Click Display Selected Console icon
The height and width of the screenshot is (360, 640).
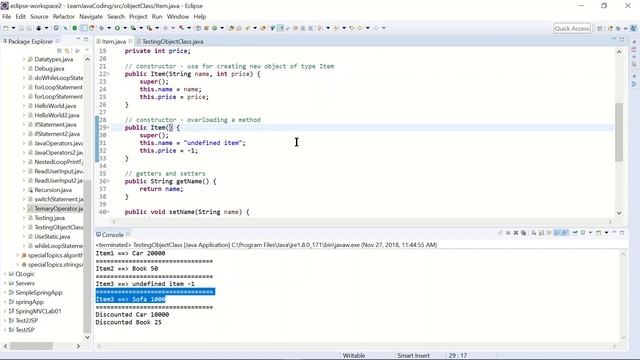(583, 233)
